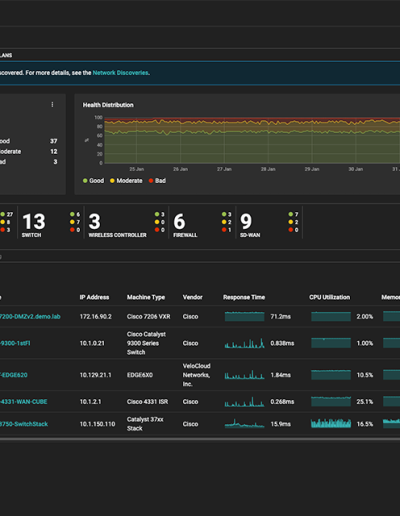Select IP address 172.16.90.2
This screenshot has width=400, height=516.
(96, 317)
